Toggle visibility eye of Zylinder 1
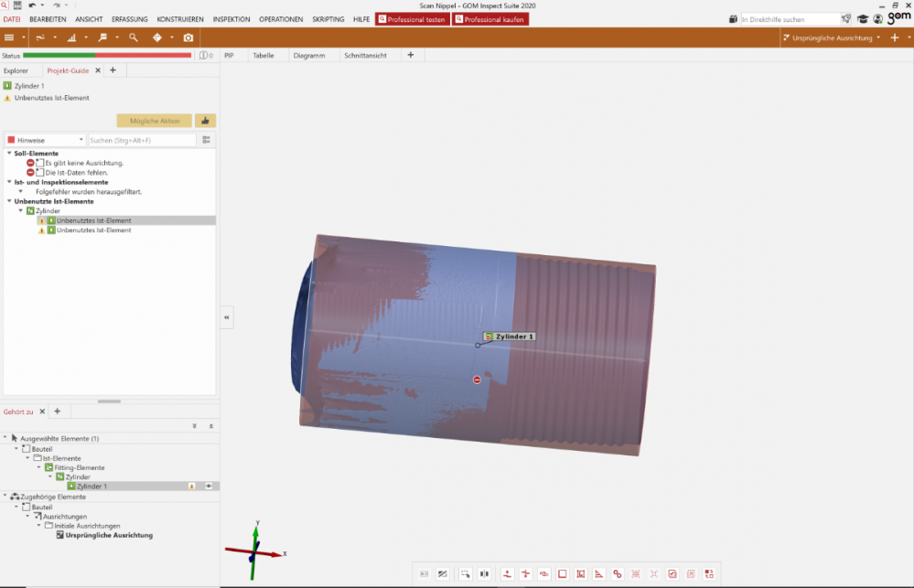Screen dimensions: 914x588 point(209,486)
